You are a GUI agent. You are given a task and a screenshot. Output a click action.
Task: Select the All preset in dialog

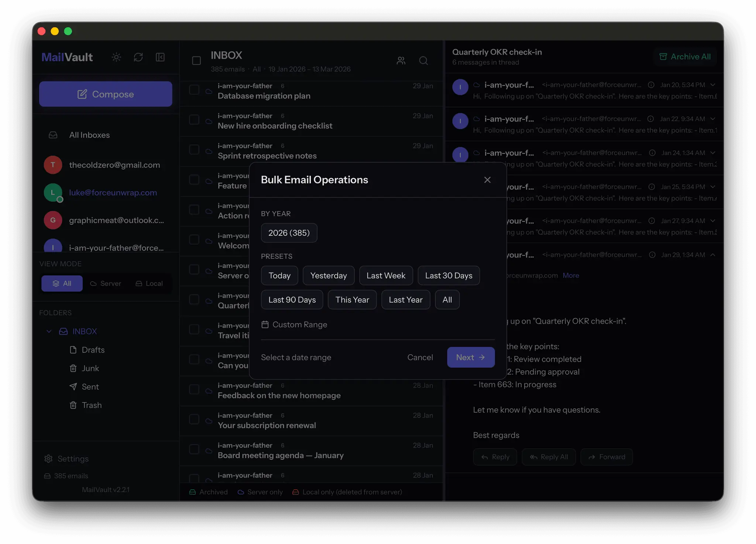[447, 300]
